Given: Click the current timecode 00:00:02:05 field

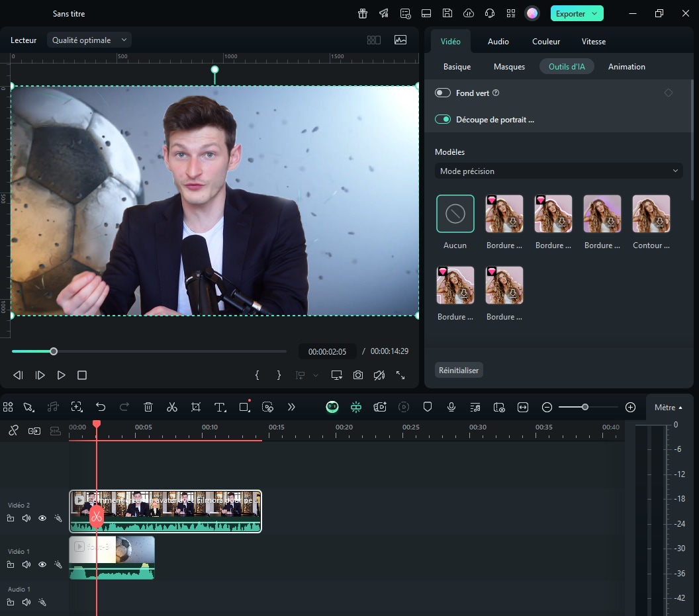Looking at the screenshot, I should (x=327, y=352).
